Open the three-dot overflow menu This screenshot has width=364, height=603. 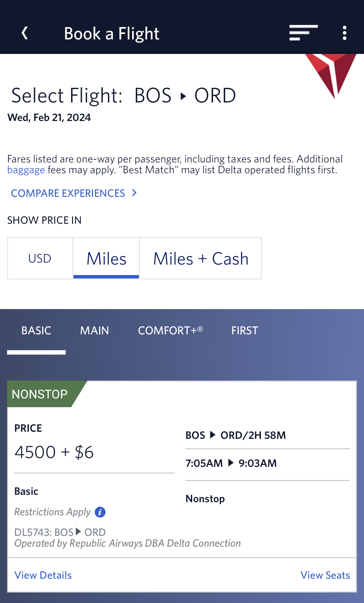click(x=344, y=33)
